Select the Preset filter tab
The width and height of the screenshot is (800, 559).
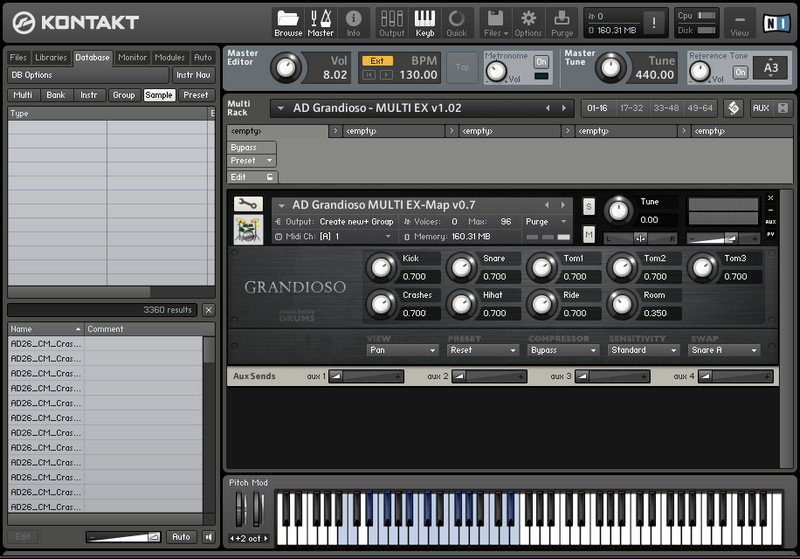(x=196, y=95)
